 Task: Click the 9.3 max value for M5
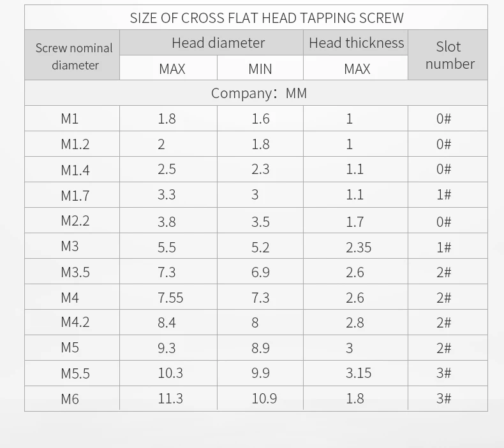[x=167, y=348]
